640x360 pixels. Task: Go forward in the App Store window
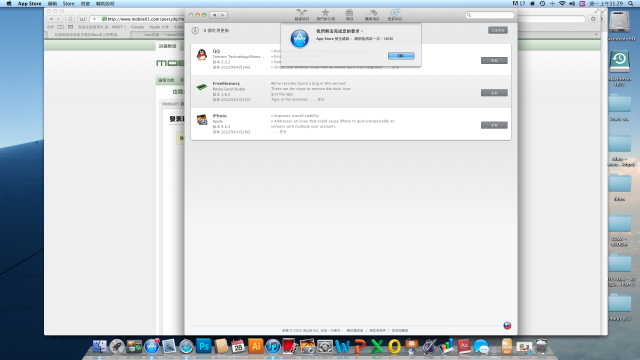click(223, 15)
